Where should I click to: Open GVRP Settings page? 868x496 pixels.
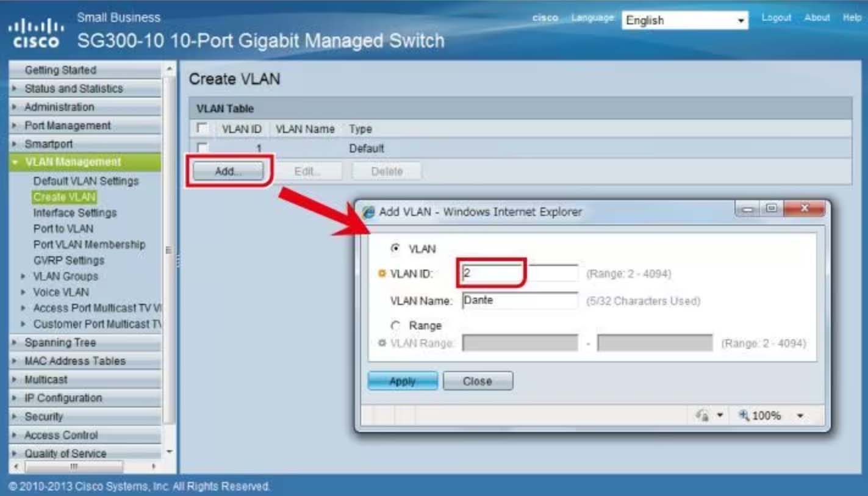click(x=68, y=261)
